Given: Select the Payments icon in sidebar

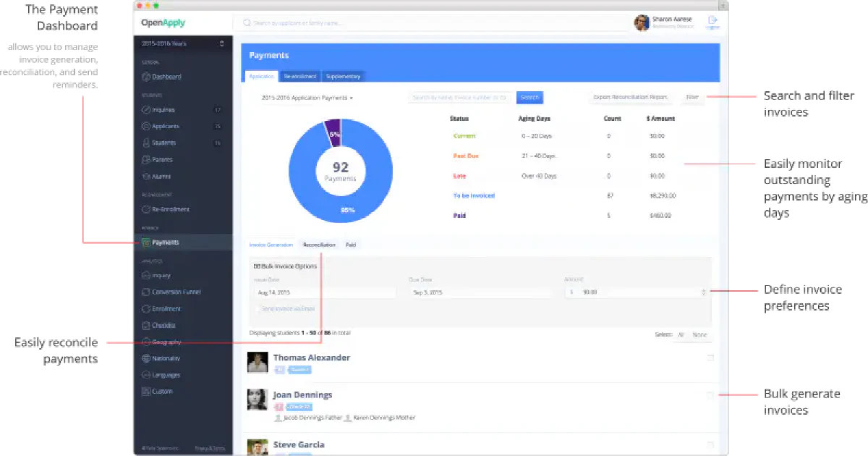Looking at the screenshot, I should pyautogui.click(x=147, y=242).
